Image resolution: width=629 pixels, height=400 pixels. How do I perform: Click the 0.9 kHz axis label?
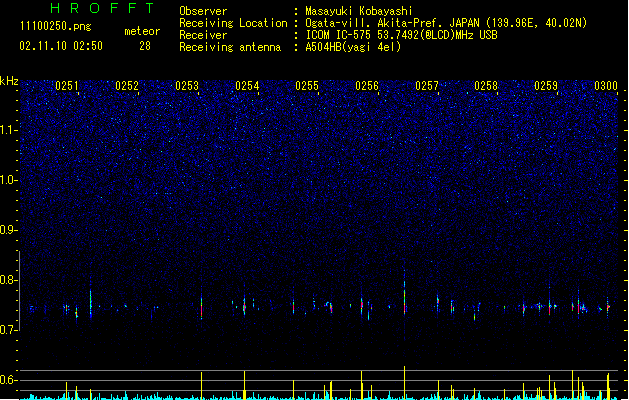tap(8, 230)
